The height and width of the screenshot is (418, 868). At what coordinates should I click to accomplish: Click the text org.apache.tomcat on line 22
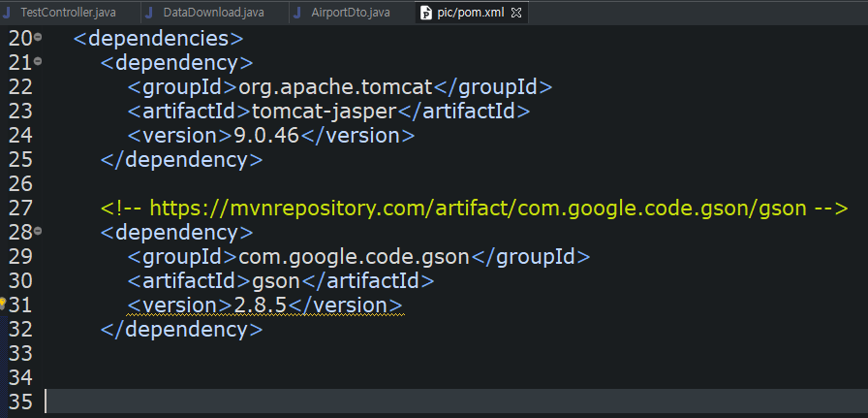(x=335, y=87)
